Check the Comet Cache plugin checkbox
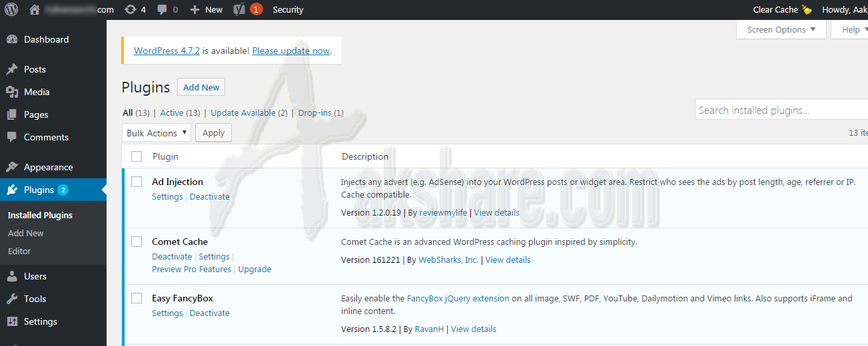Screen dimensions: 868x346 click(x=137, y=242)
